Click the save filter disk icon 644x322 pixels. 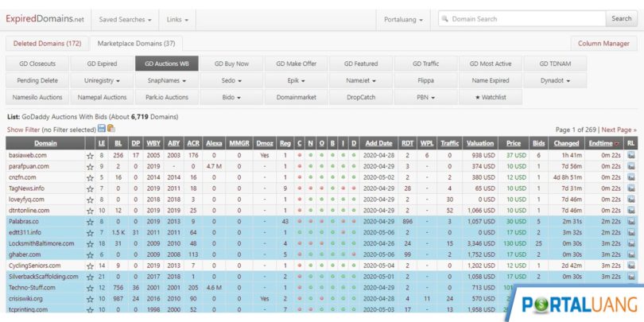pyautogui.click(x=102, y=129)
